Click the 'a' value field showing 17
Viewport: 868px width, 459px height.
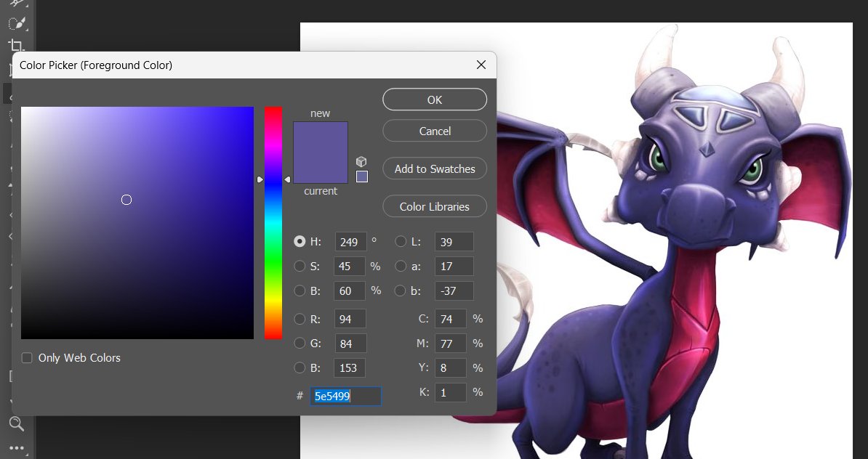click(x=454, y=266)
